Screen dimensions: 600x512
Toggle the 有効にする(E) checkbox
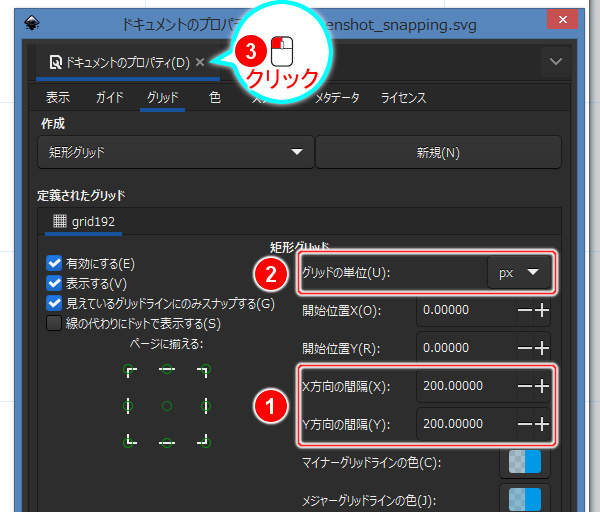54,263
